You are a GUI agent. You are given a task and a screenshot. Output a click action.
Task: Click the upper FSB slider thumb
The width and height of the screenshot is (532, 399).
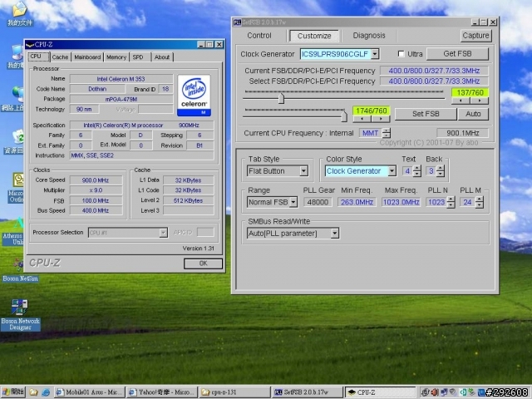pyautogui.click(x=281, y=98)
